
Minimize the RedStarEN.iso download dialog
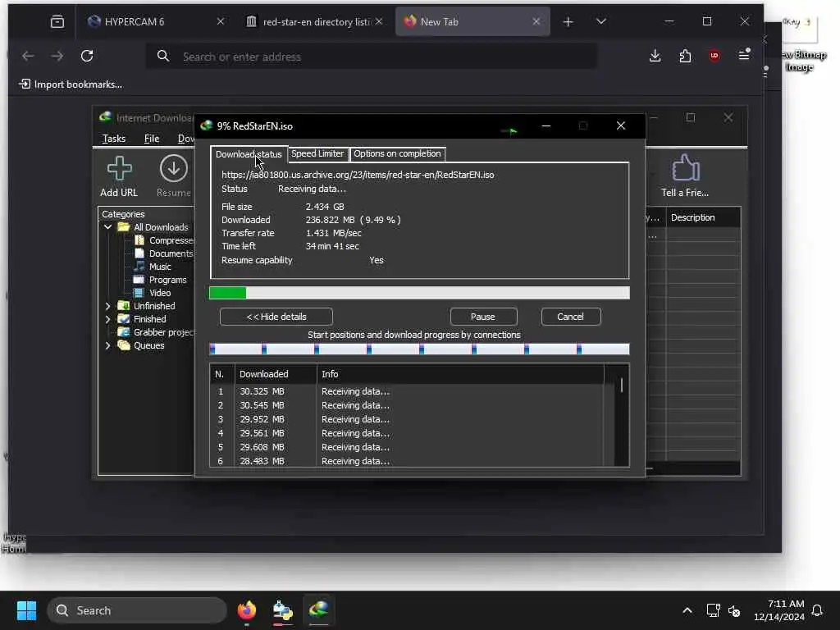coord(546,126)
